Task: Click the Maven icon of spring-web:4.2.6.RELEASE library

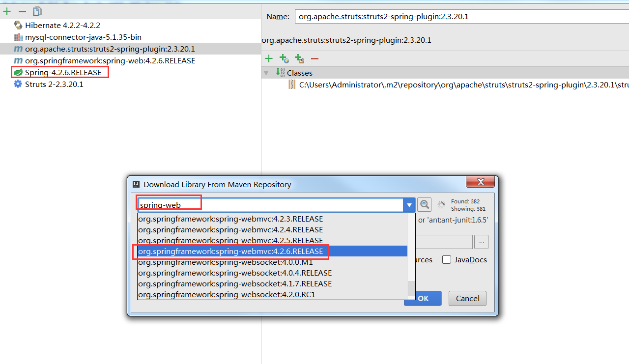Action: 18,60
